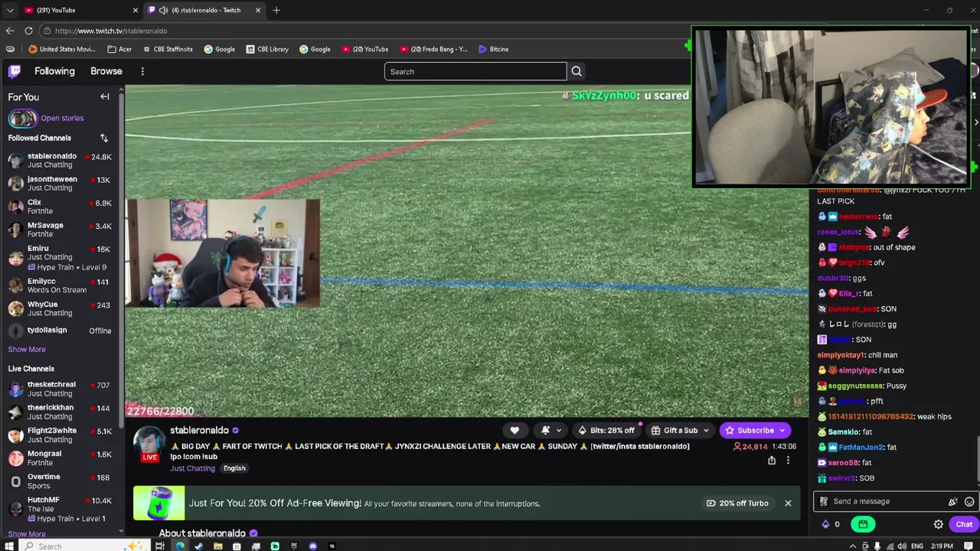Dismiss the Ad-Free Viewing banner
The width and height of the screenshot is (980, 551).
[x=788, y=503]
